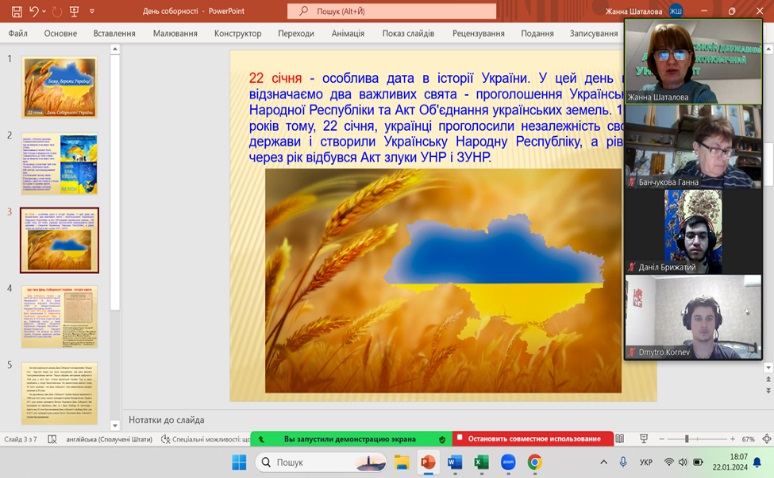
Task: Select slide 1 thumbnail
Action: 59,87
